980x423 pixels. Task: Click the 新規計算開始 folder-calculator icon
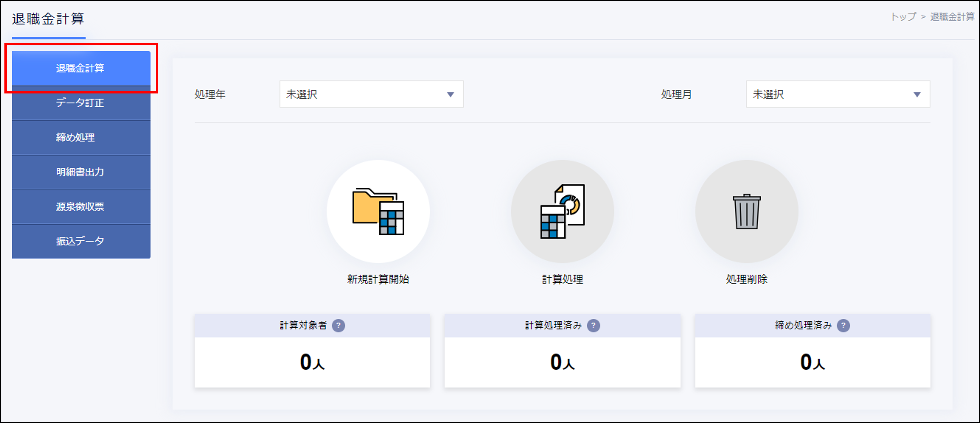pos(378,211)
